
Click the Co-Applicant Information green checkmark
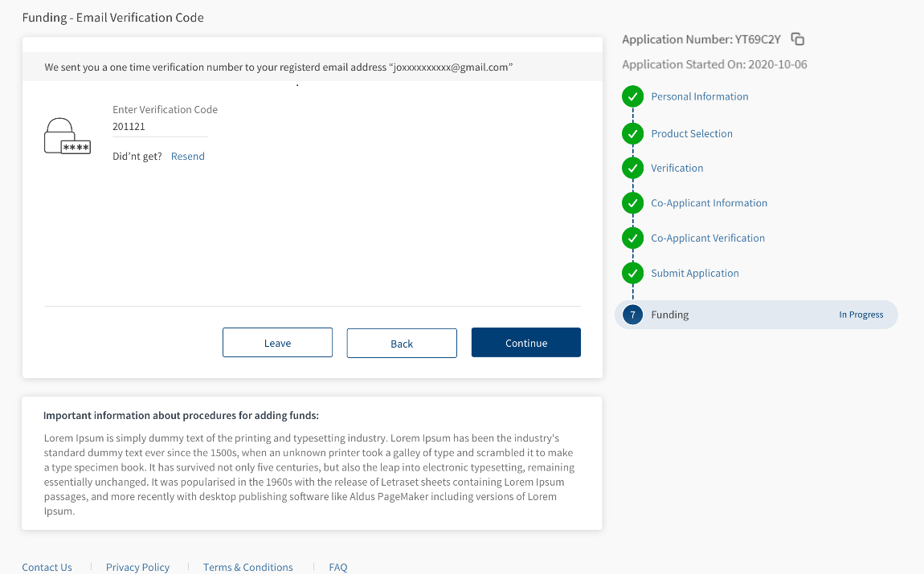point(633,203)
